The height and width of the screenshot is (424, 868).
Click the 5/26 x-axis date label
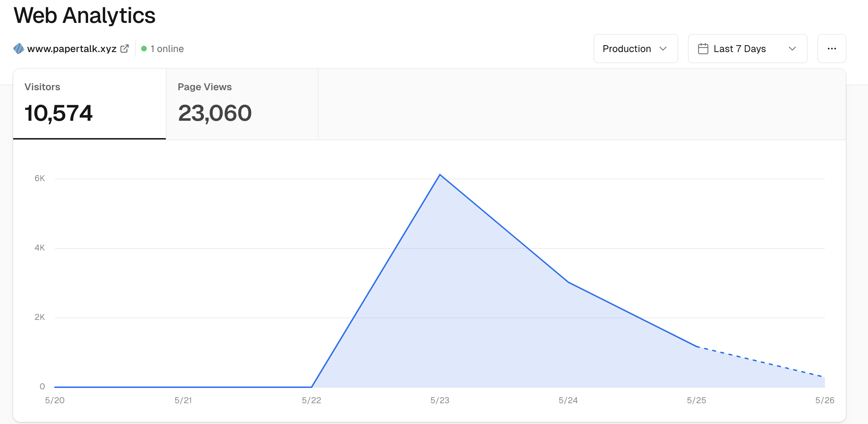(824, 400)
